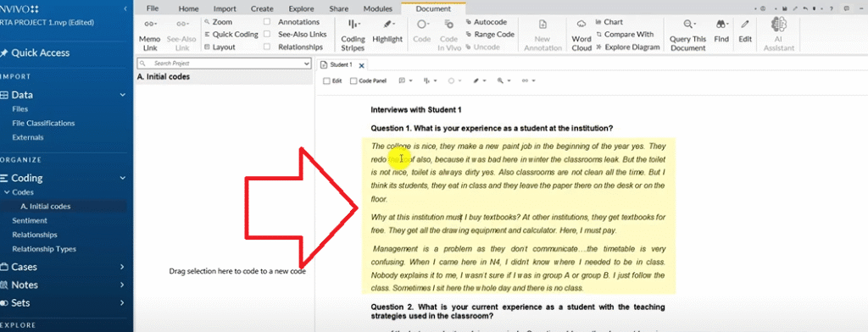Image resolution: width=868 pixels, height=332 pixels.
Task: Switch to the Modules ribbon tab
Action: [x=378, y=8]
